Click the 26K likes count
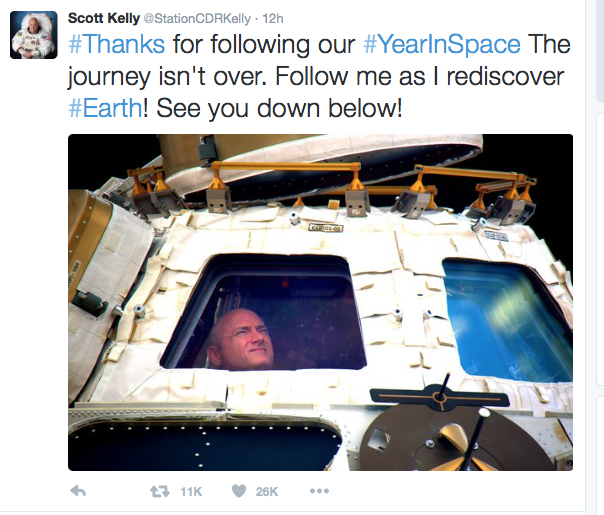604x515 pixels. click(267, 492)
